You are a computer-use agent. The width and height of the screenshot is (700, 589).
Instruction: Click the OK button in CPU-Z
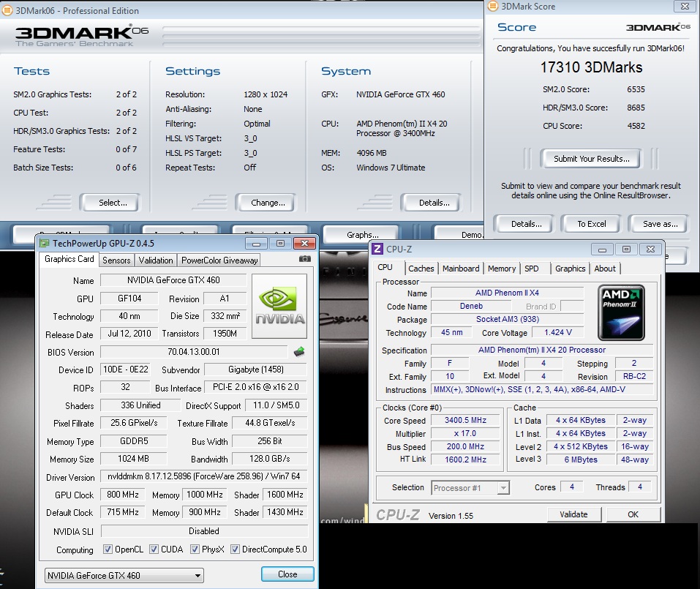pos(633,514)
